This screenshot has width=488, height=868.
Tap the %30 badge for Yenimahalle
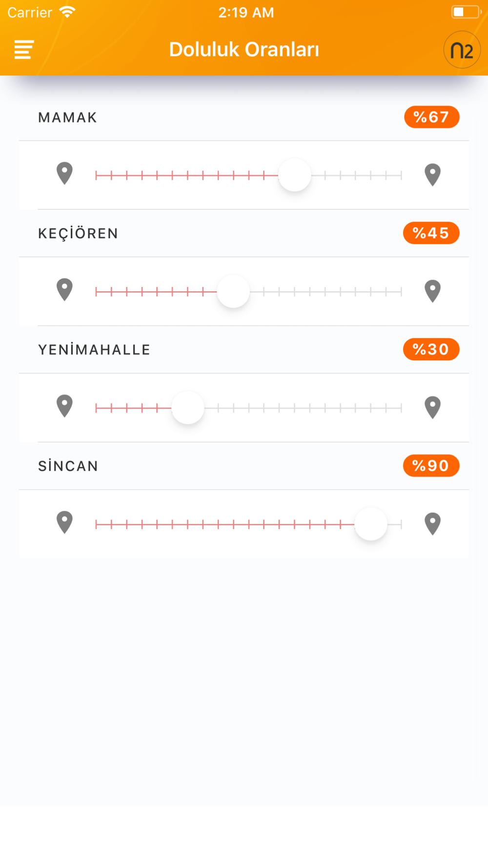tap(431, 350)
